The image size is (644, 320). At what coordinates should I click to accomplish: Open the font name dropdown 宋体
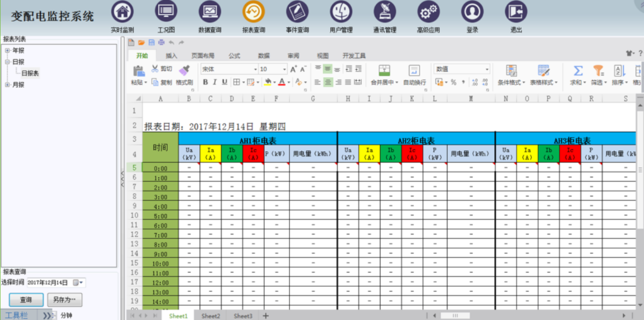255,69
